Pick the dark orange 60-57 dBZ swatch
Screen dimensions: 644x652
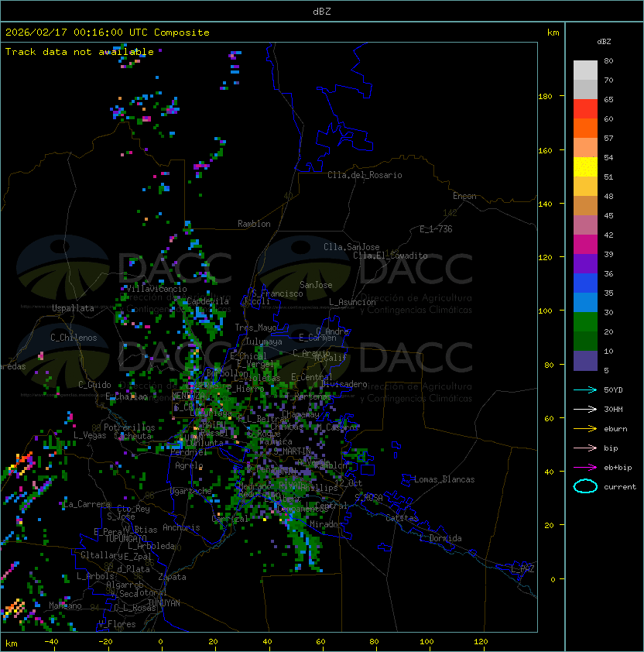click(x=585, y=129)
